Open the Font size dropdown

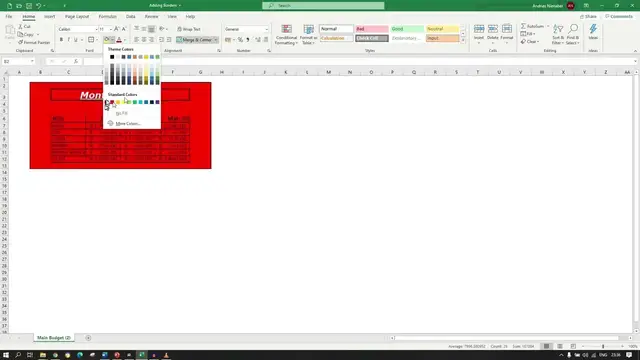click(110, 29)
